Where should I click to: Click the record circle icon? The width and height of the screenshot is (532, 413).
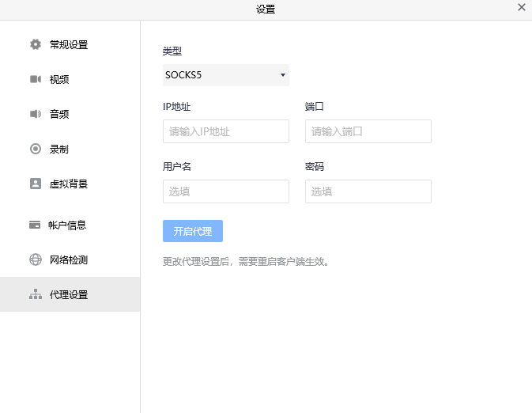click(x=35, y=149)
